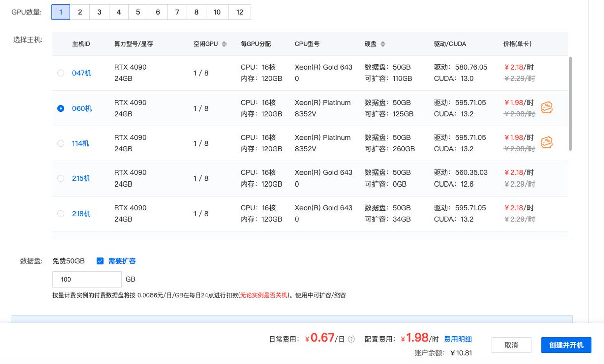
Task: Click the CUDA：13.0 cell
Action: click(x=454, y=78)
